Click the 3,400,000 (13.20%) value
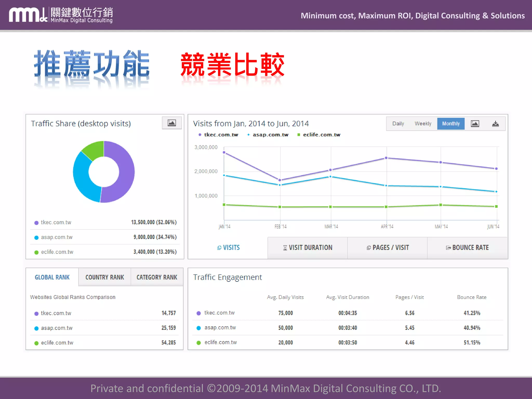The height and width of the screenshot is (399, 532). click(x=155, y=252)
